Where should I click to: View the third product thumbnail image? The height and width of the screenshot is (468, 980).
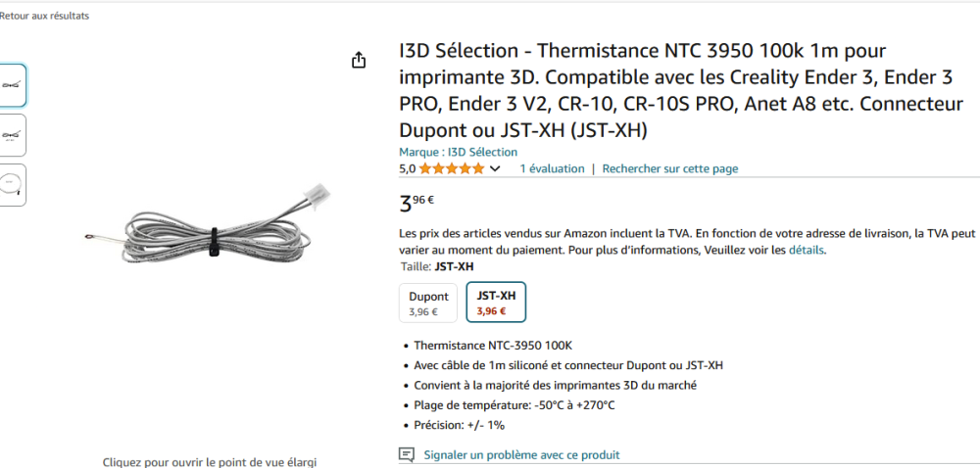(x=13, y=184)
